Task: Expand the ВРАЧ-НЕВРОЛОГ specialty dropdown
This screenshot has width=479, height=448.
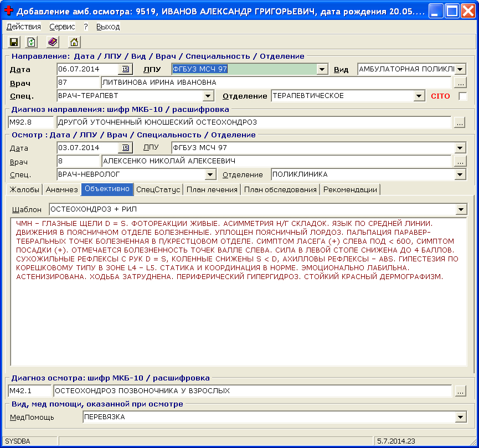Action: 209,174
